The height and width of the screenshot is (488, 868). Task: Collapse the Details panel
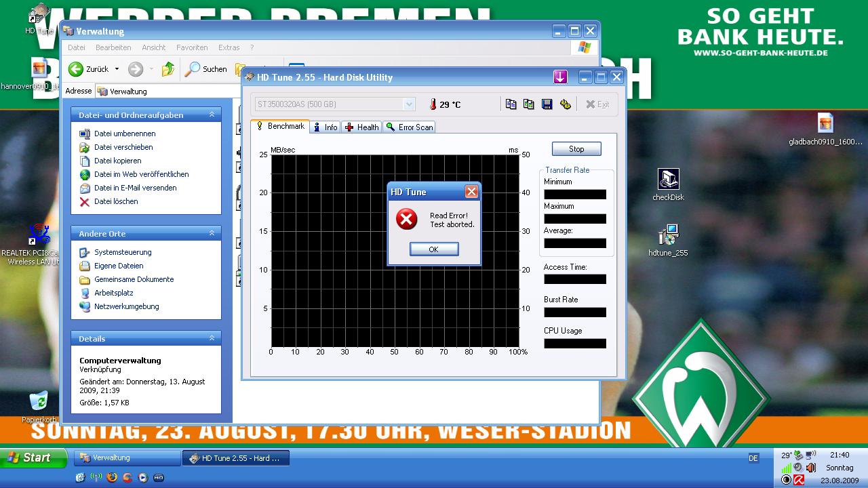point(212,338)
